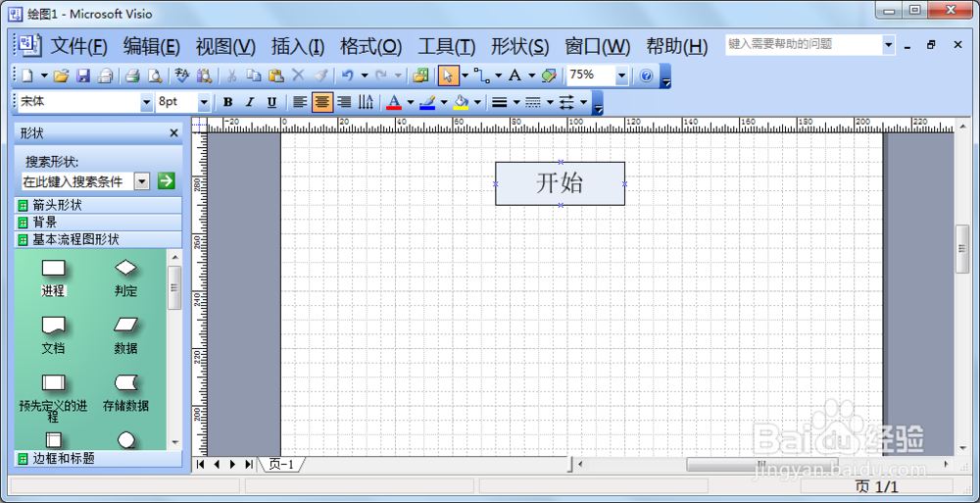Screen dimensions: 980x503
Task: Open the line ends dropdown
Action: (x=584, y=102)
